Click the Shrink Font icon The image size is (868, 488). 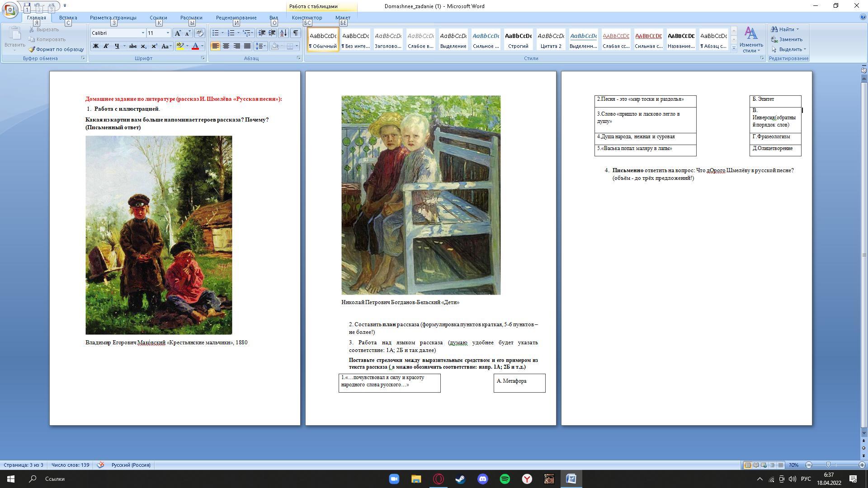pos(188,33)
